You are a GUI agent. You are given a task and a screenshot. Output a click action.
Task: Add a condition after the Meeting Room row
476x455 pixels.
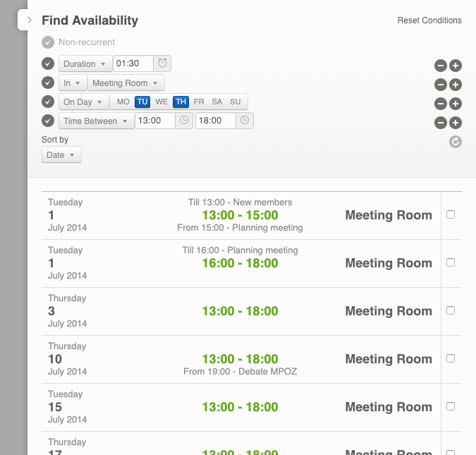coord(456,85)
